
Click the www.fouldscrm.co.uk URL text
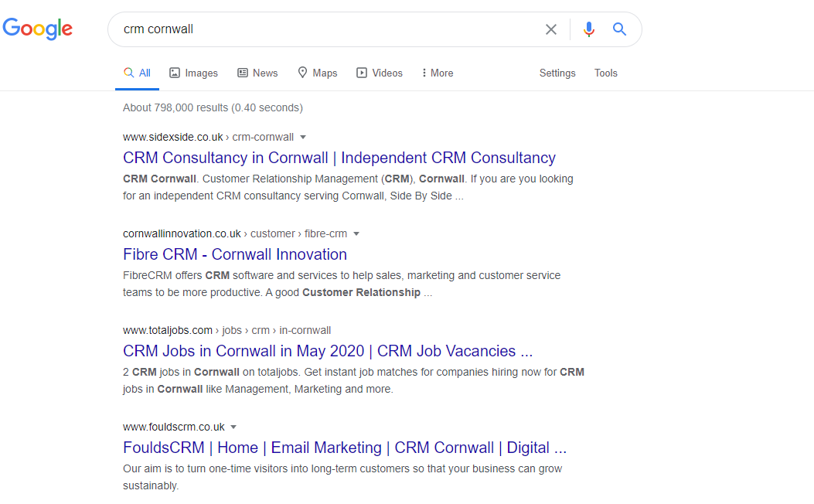tap(173, 427)
